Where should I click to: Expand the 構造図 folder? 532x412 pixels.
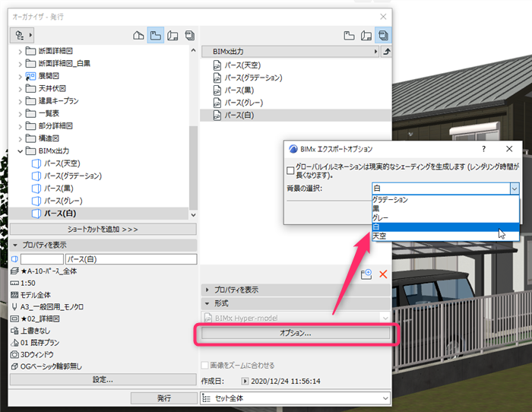[20, 139]
